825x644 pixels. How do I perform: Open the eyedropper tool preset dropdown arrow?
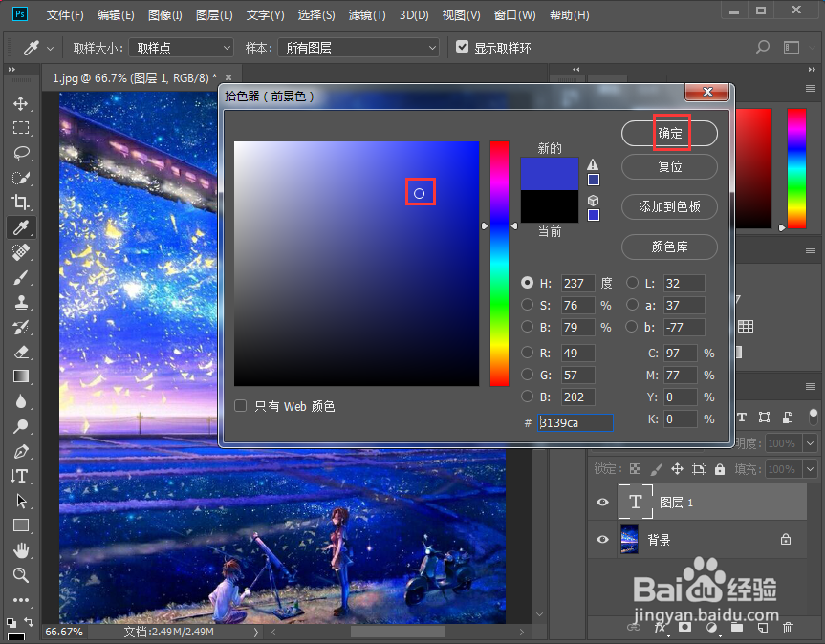(50, 49)
